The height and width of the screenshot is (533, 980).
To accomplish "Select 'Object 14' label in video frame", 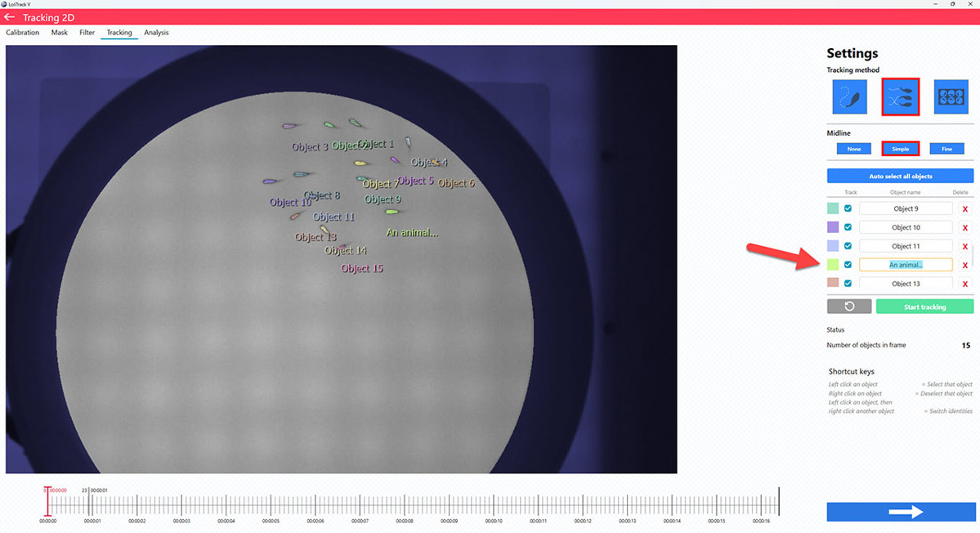I will tap(346, 251).
